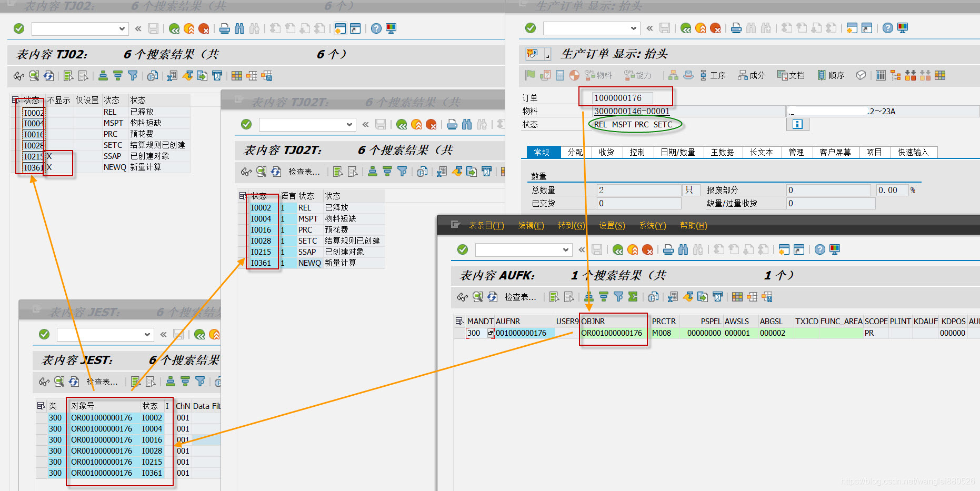Click Print icon in TJ02 window toolbar
This screenshot has height=491, width=980.
tap(225, 28)
